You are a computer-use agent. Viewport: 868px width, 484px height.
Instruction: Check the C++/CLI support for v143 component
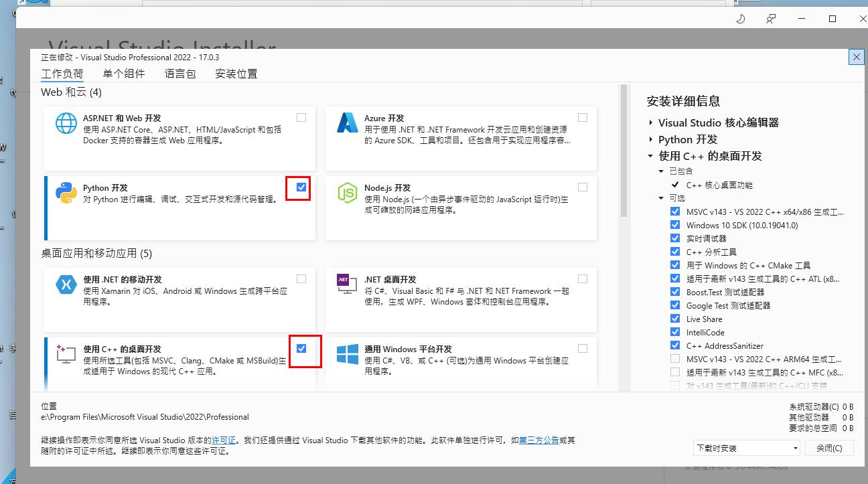pyautogui.click(x=675, y=386)
